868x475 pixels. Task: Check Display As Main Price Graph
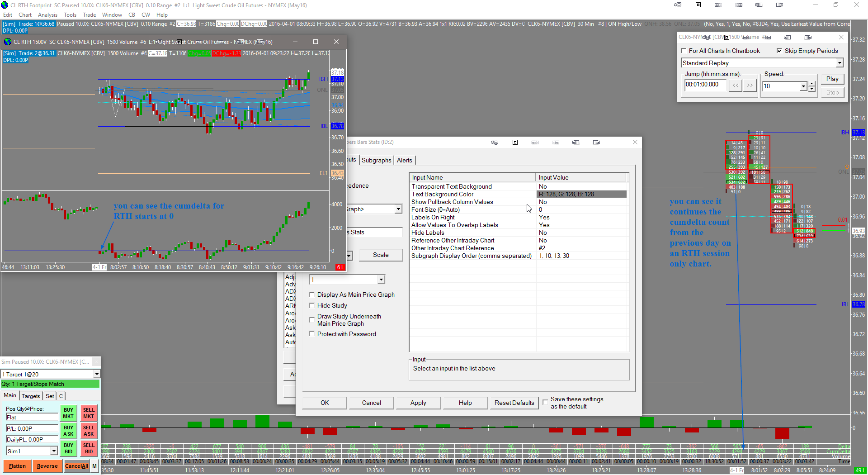click(x=312, y=294)
